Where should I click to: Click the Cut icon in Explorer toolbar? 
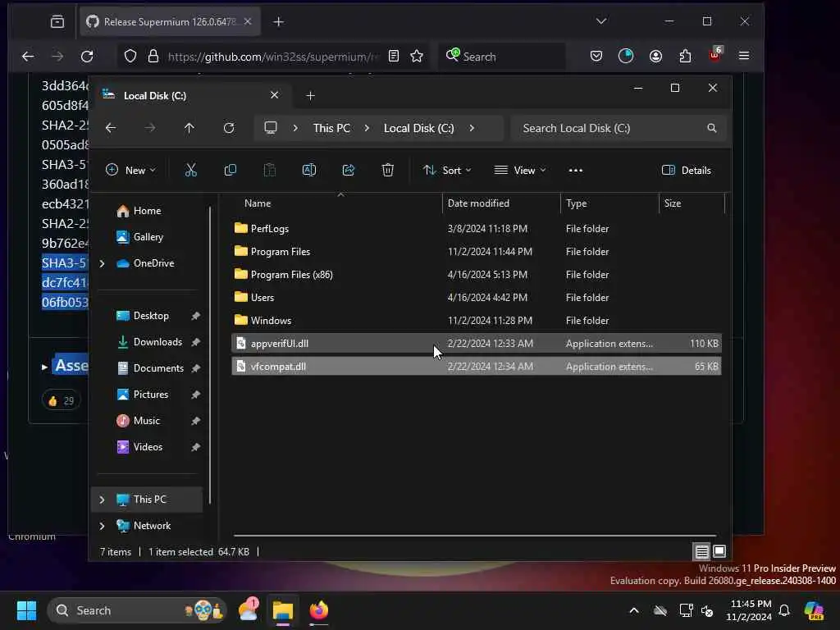190,171
